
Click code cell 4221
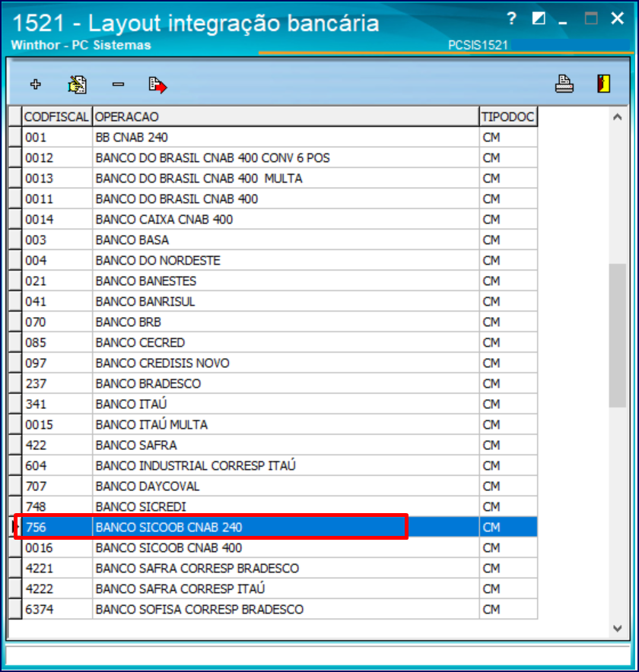pos(57,569)
